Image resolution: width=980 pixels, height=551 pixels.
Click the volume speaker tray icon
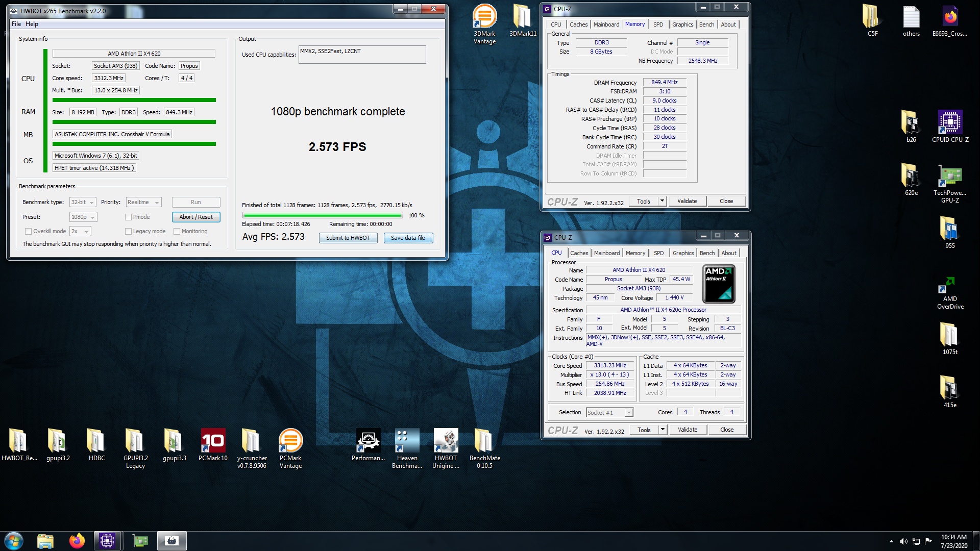tap(903, 541)
